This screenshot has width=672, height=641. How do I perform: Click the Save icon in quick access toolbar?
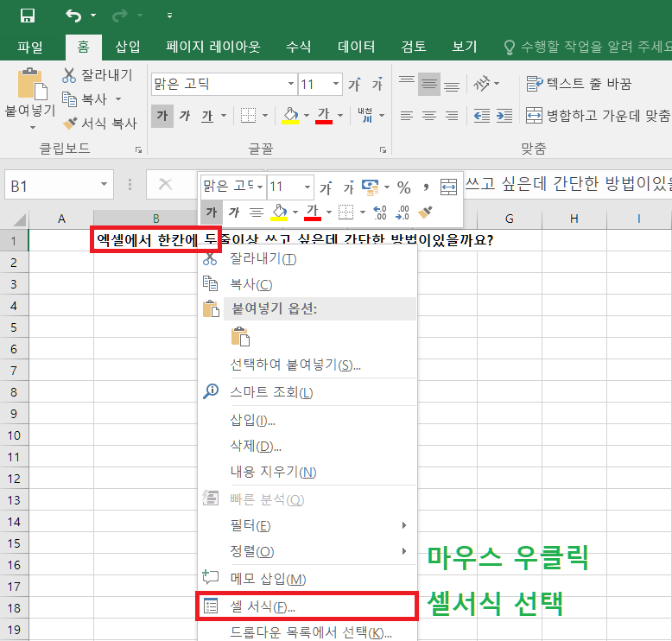(x=28, y=16)
